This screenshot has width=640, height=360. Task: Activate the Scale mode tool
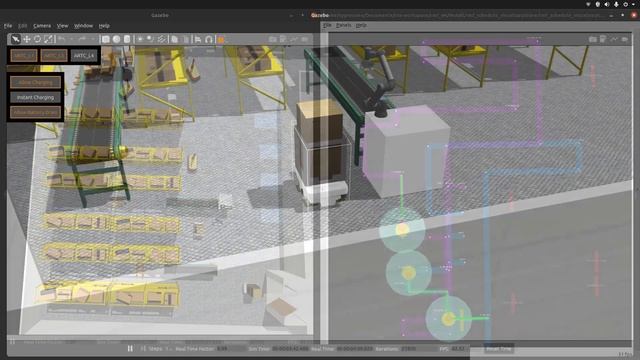tap(49, 39)
